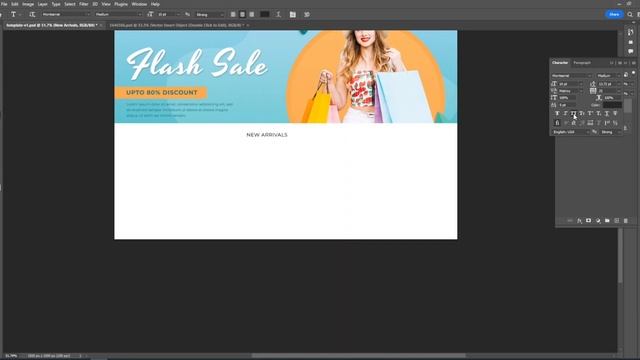Open font style dropdown in Character panel
This screenshot has width=640, height=360.
(x=608, y=76)
